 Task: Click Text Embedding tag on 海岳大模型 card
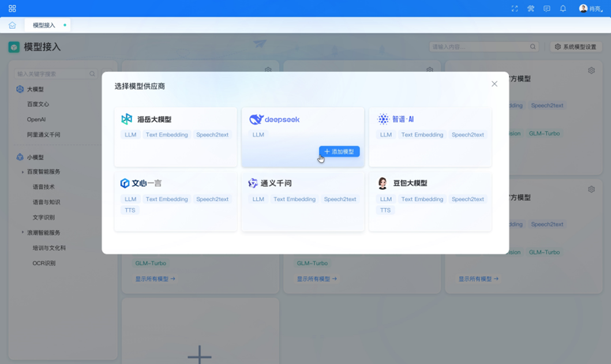pos(167,134)
